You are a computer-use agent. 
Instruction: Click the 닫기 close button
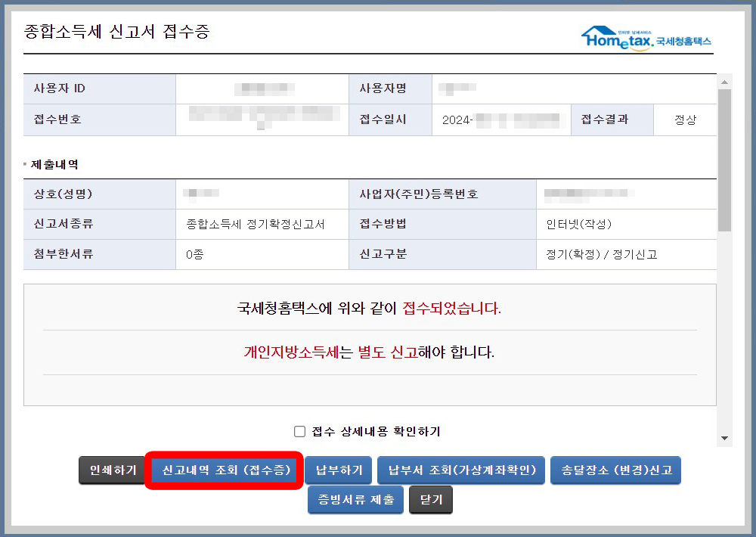(x=430, y=499)
